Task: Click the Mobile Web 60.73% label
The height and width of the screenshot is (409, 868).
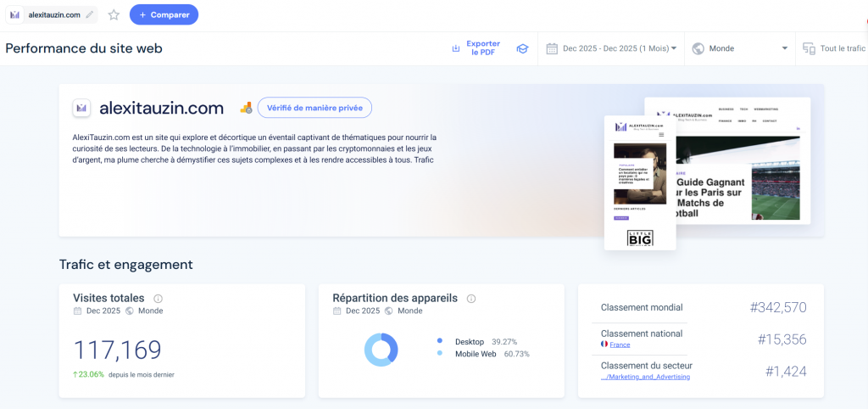Action: coord(492,354)
